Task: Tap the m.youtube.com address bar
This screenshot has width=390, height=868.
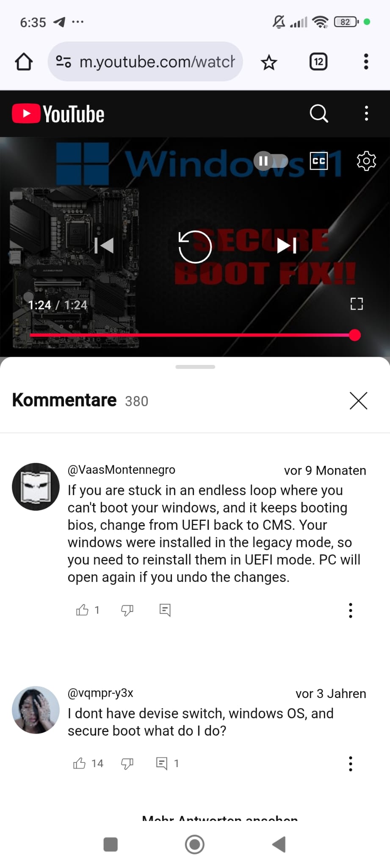Action: coord(145,62)
